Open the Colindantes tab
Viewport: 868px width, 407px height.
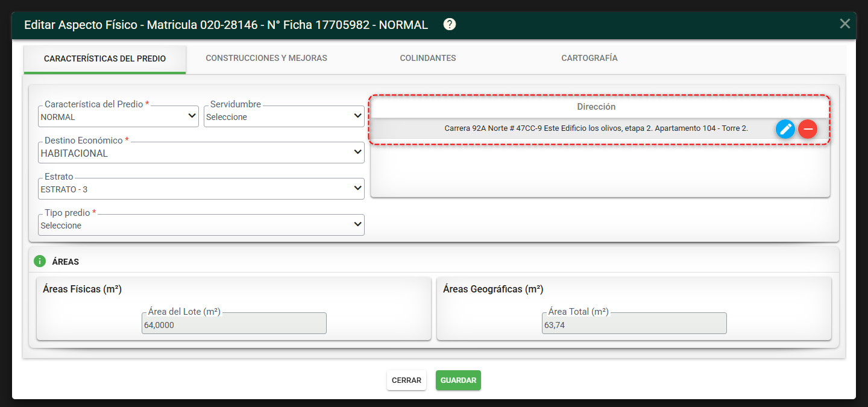428,58
